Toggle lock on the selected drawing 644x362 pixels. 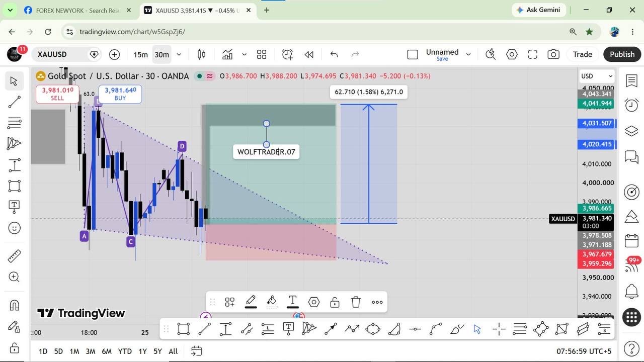pos(335,302)
